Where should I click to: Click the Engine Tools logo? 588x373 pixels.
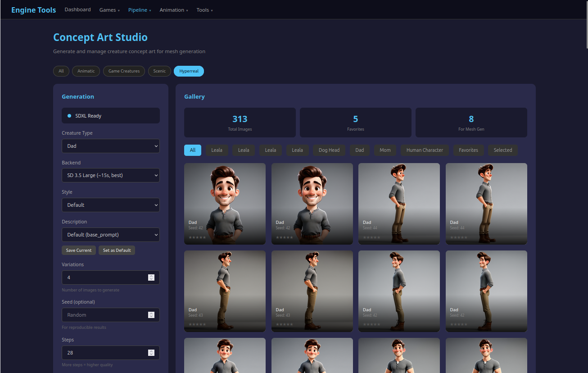(x=34, y=10)
